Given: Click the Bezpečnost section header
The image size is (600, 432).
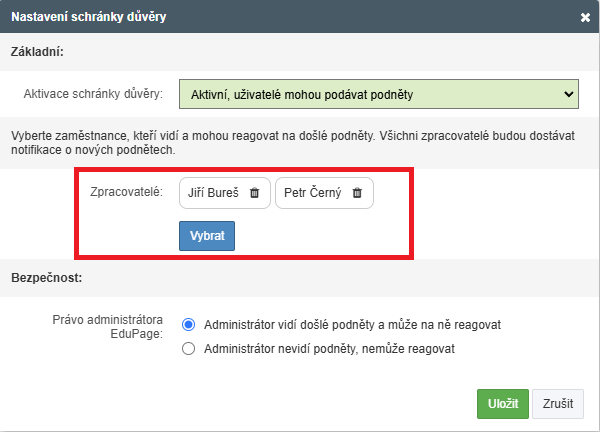Looking at the screenshot, I should coord(47,278).
